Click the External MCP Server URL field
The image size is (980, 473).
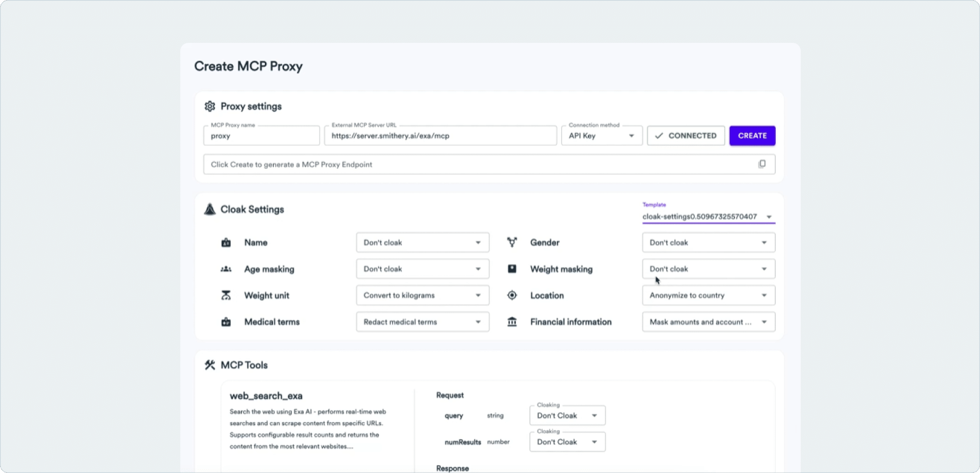coord(441,136)
